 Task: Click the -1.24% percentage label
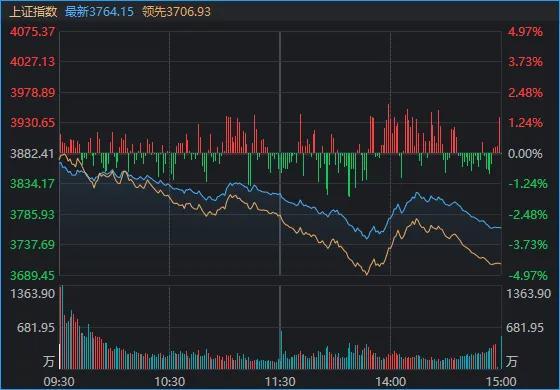pos(528,184)
